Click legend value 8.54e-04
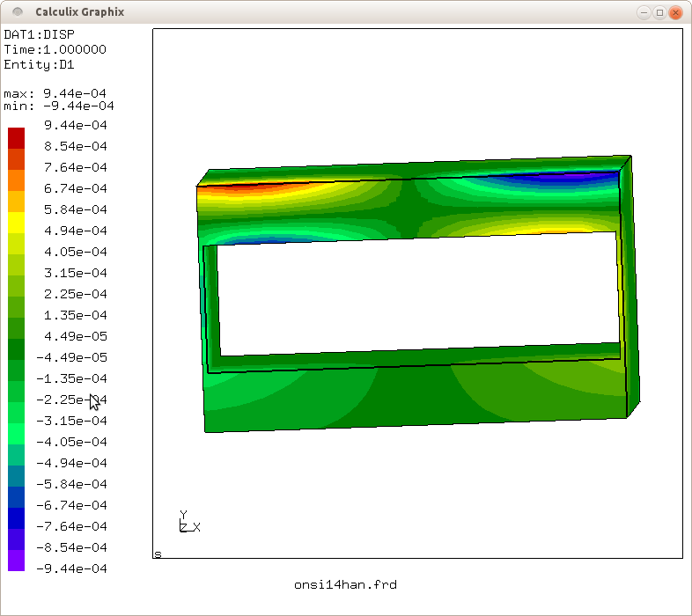The image size is (692, 616). pyautogui.click(x=76, y=146)
